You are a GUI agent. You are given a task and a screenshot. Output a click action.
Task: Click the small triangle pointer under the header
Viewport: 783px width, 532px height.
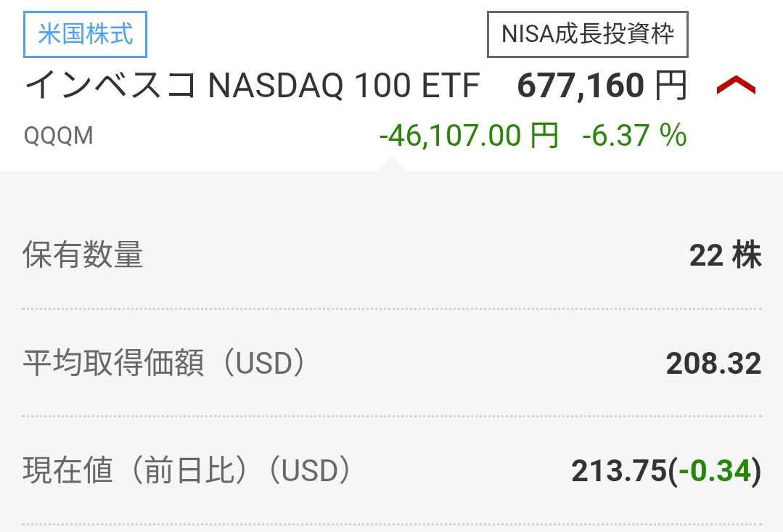[x=392, y=165]
